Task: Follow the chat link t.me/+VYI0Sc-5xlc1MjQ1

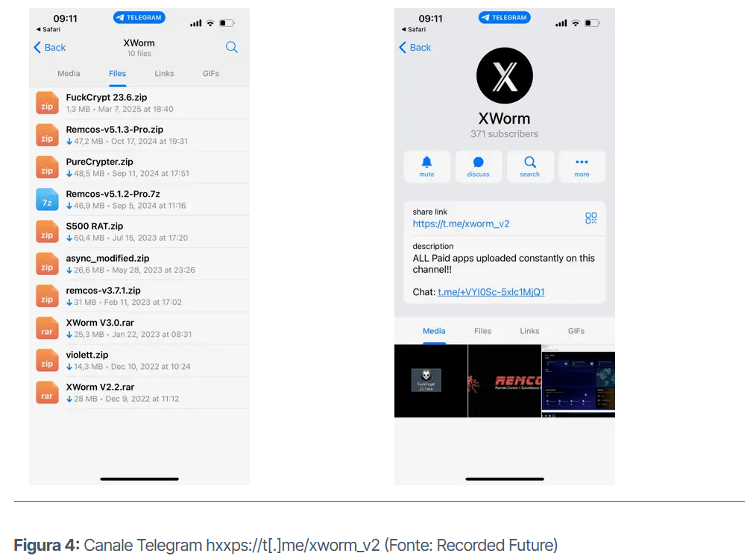Action: click(x=491, y=292)
